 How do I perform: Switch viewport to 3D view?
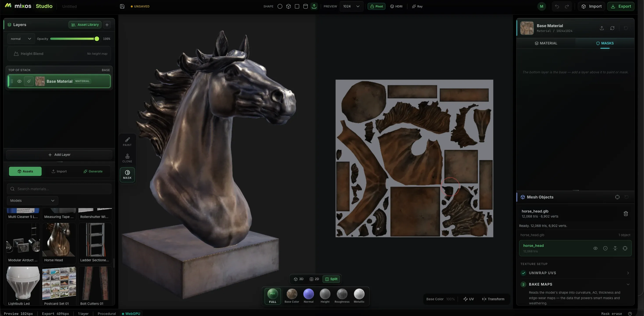click(299, 279)
